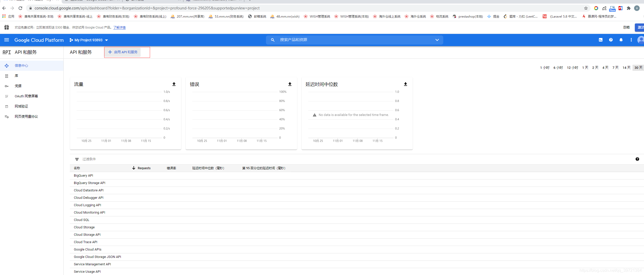644x275 pixels.
Task: Open Cloud Trace API row
Action: pyautogui.click(x=357, y=242)
